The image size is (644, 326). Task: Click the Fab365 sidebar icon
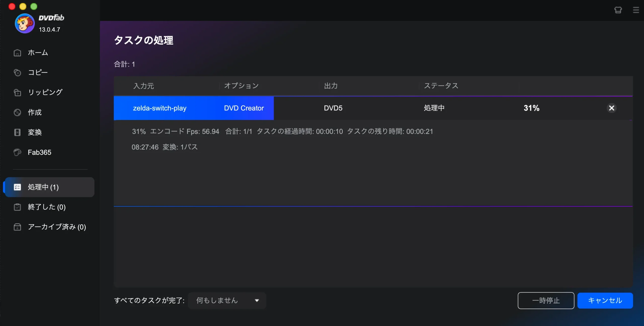point(17,152)
